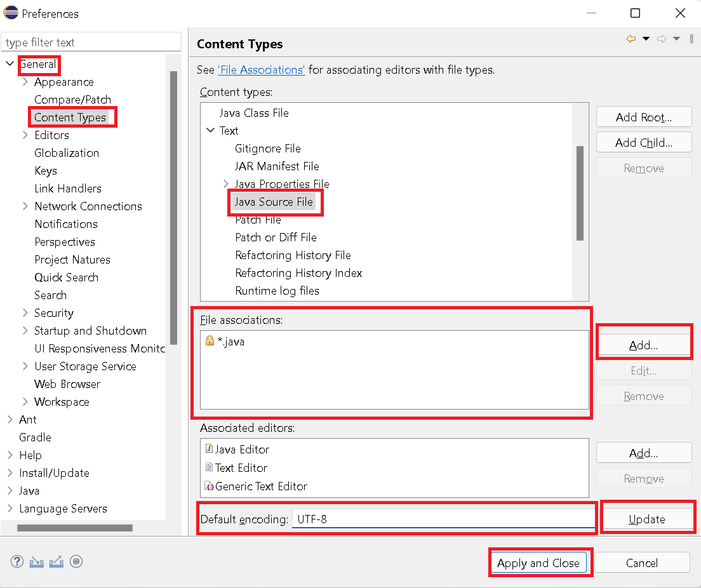701x588 pixels.
Task: Go back using the yellow back arrow
Action: pyautogui.click(x=631, y=39)
